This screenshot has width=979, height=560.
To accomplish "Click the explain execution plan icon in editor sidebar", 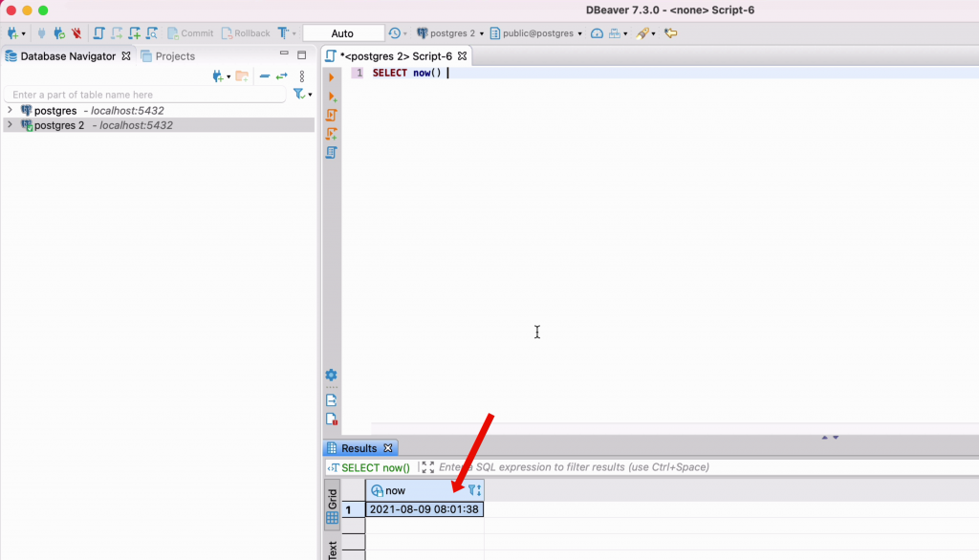I will 332,152.
